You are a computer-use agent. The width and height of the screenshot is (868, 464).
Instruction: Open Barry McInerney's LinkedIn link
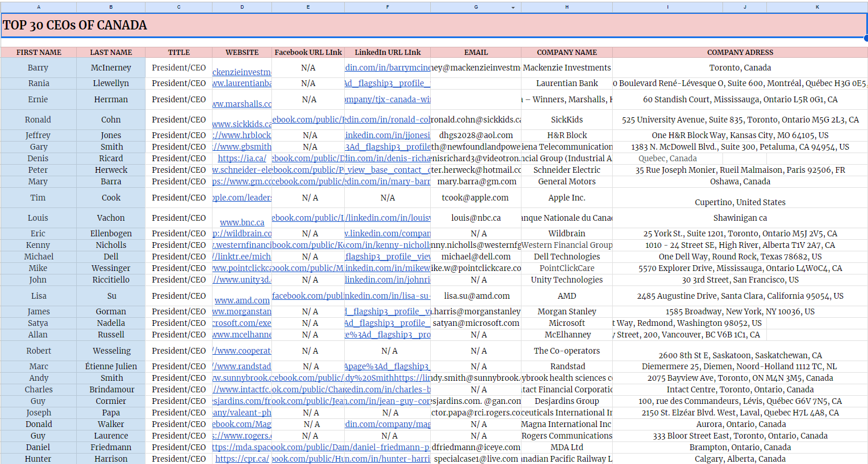(x=388, y=68)
